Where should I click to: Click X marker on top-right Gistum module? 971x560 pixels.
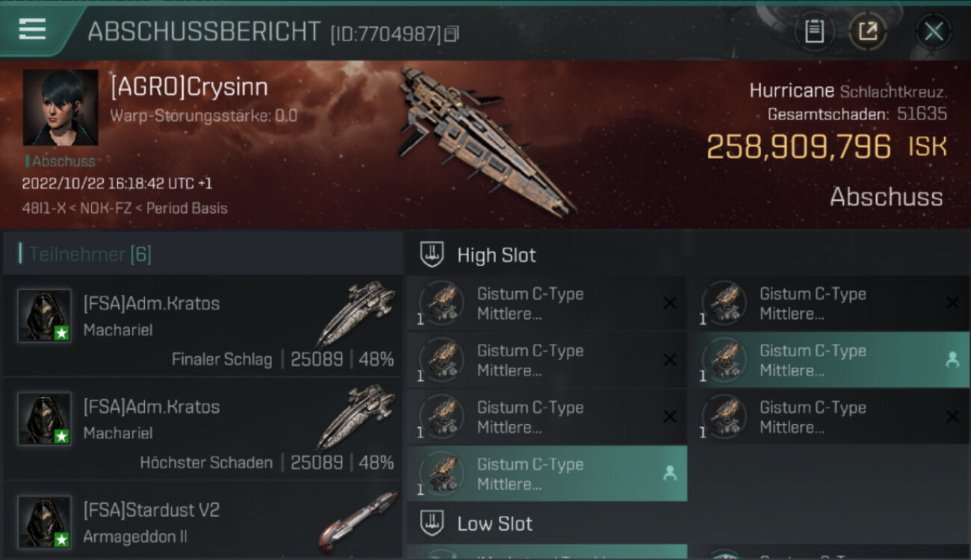952,303
